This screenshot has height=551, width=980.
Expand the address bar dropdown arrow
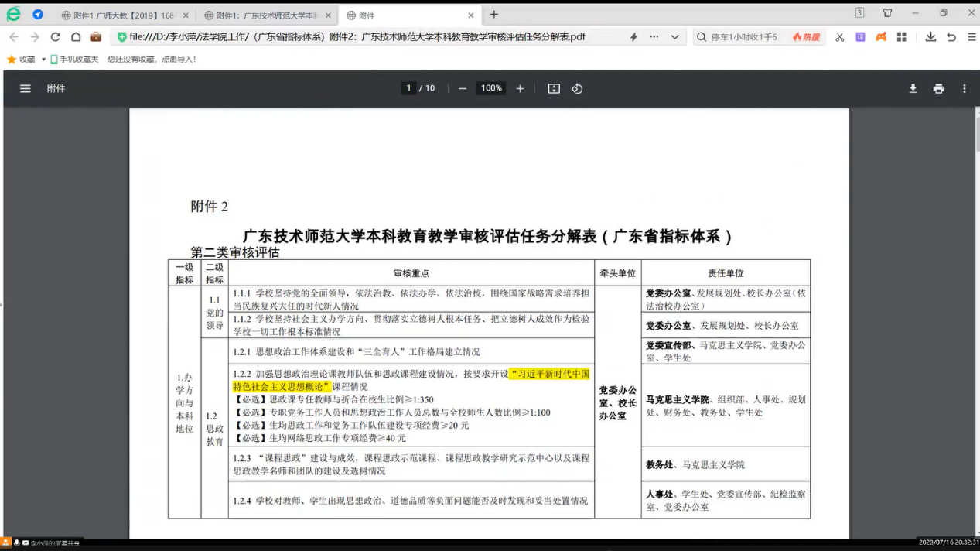[x=674, y=37]
